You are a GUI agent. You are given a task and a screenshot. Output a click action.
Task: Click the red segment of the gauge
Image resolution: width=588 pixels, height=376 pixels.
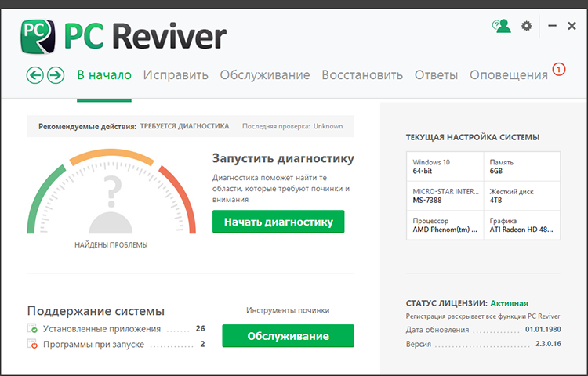(x=183, y=197)
